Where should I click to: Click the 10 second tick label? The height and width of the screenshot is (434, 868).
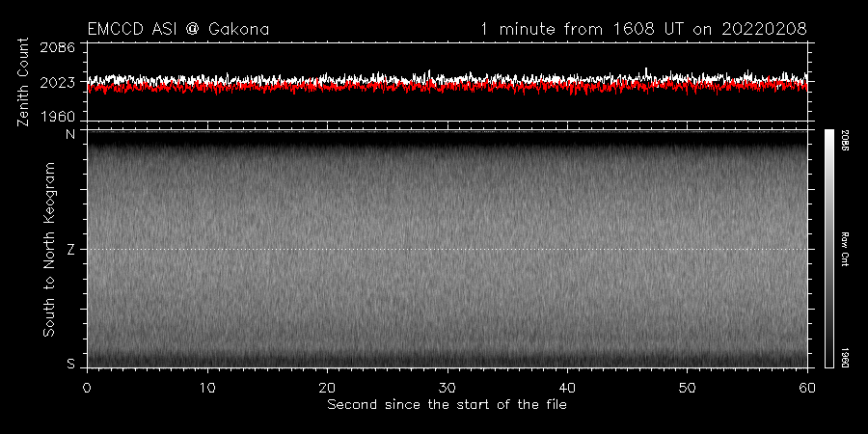coord(207,387)
